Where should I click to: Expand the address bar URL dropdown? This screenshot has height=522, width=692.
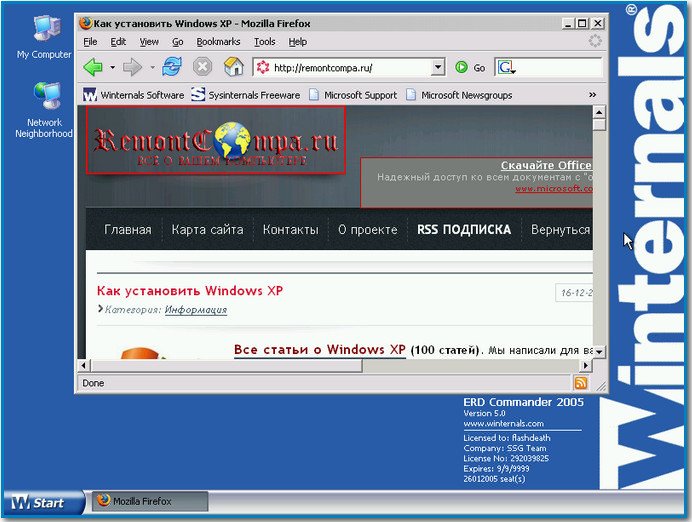(x=438, y=67)
